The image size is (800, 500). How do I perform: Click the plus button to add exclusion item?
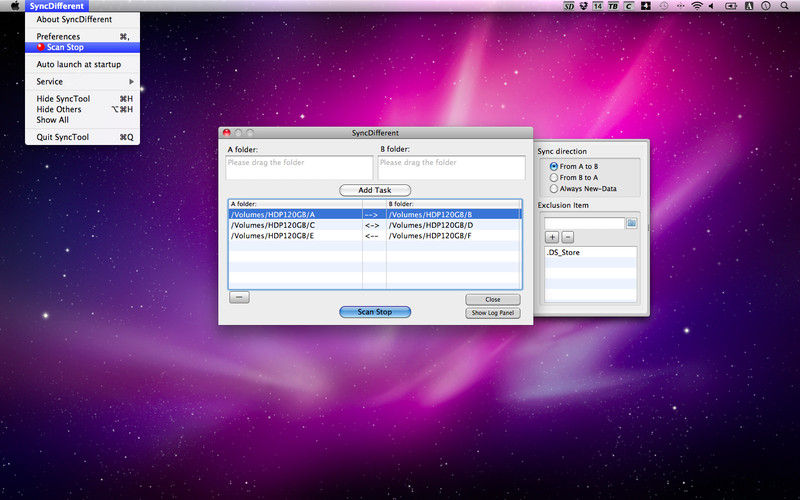[x=551, y=237]
